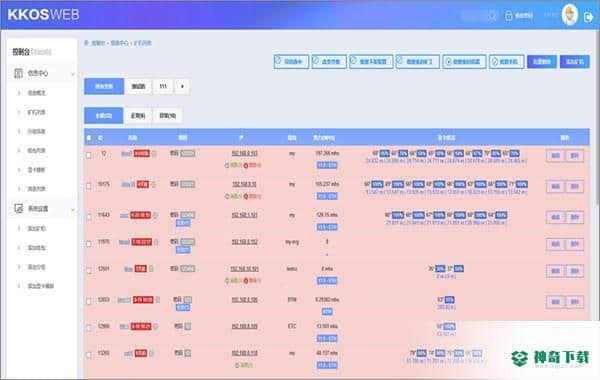Screen dimensions: 600x380
Task: Open the IP link 192.168.x in first row
Action: click(x=245, y=153)
